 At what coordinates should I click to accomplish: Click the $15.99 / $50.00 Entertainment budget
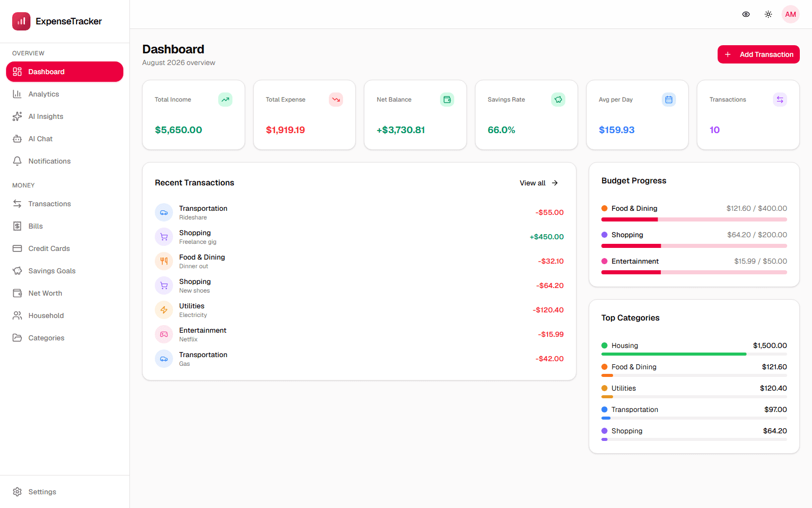(761, 261)
